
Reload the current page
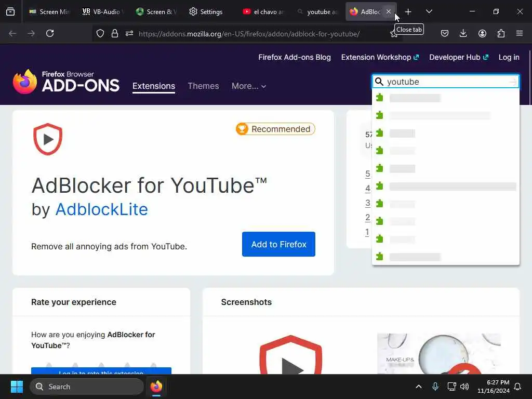point(50,33)
